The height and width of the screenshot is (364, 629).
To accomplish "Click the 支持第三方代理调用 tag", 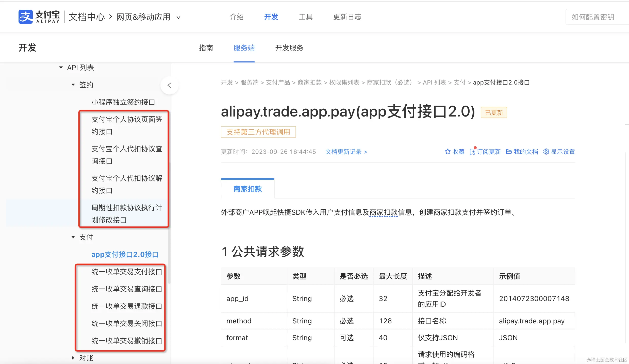I will click(258, 132).
